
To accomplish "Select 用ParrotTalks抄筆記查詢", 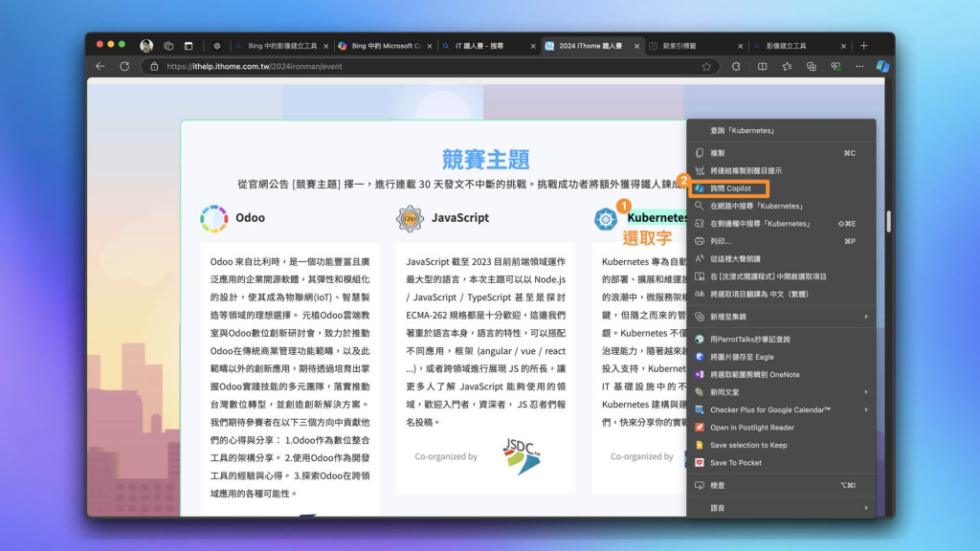I will point(781,340).
